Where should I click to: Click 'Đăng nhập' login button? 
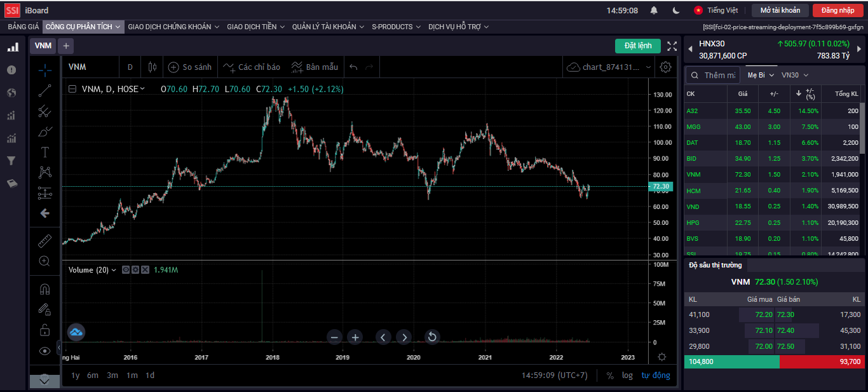click(837, 10)
